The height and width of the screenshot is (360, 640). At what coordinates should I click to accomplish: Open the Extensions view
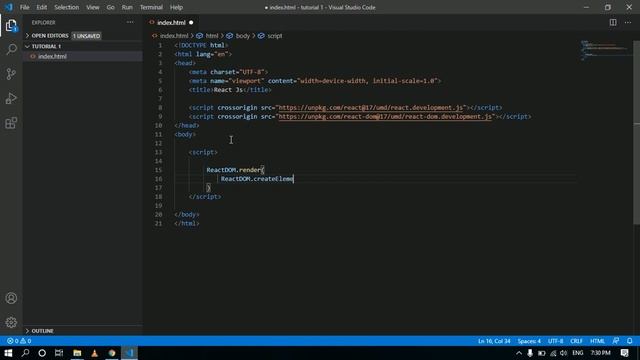(x=11, y=123)
